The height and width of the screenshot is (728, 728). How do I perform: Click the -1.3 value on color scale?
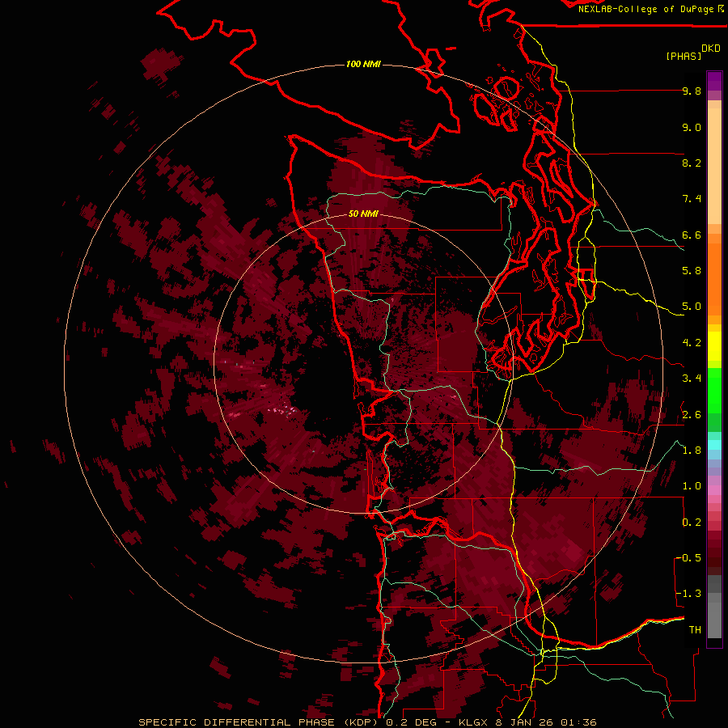[x=688, y=594]
